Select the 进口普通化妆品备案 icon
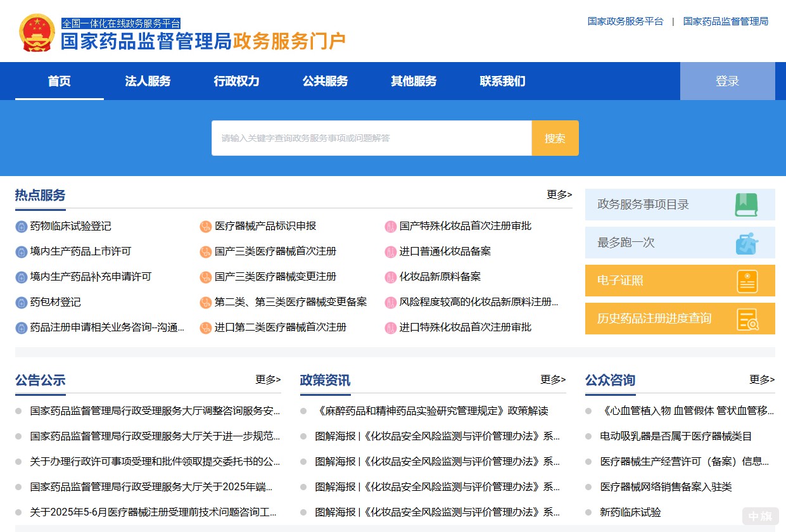 (391, 251)
